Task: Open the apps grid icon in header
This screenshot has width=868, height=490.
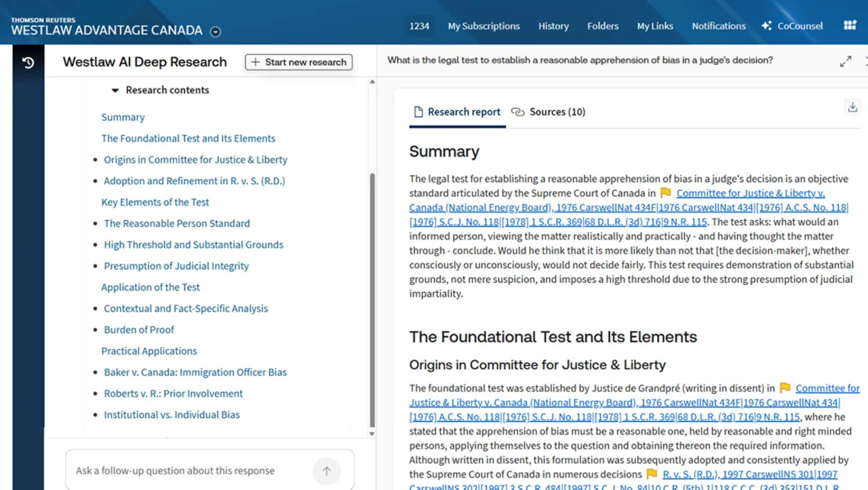Action: click(x=850, y=26)
